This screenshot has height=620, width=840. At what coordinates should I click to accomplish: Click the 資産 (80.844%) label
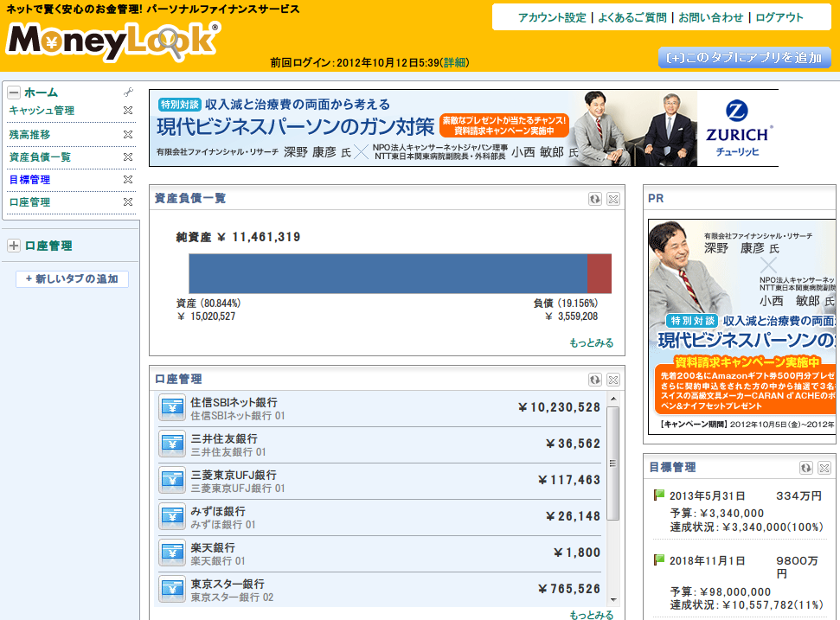click(x=208, y=304)
